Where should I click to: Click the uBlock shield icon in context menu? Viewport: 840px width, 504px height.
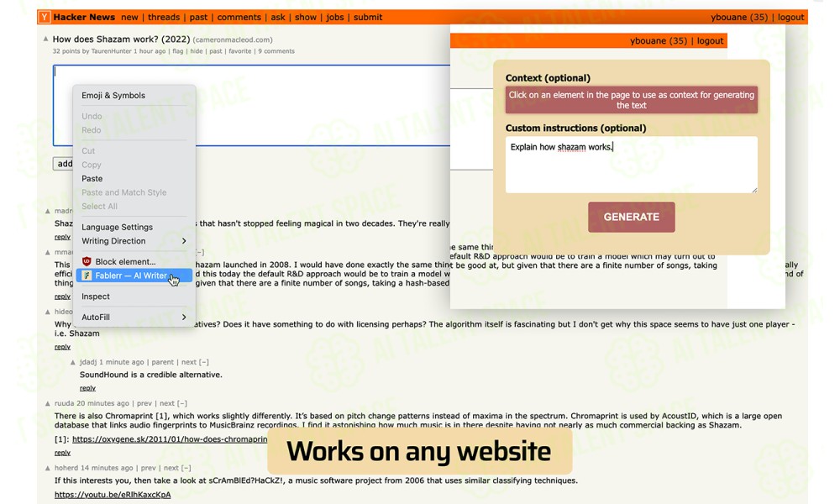[x=87, y=261]
